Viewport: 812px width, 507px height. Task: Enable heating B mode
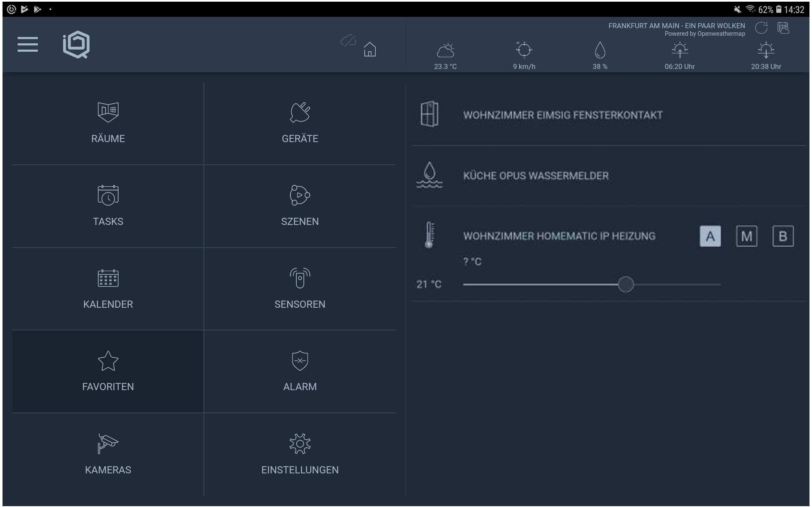click(783, 236)
